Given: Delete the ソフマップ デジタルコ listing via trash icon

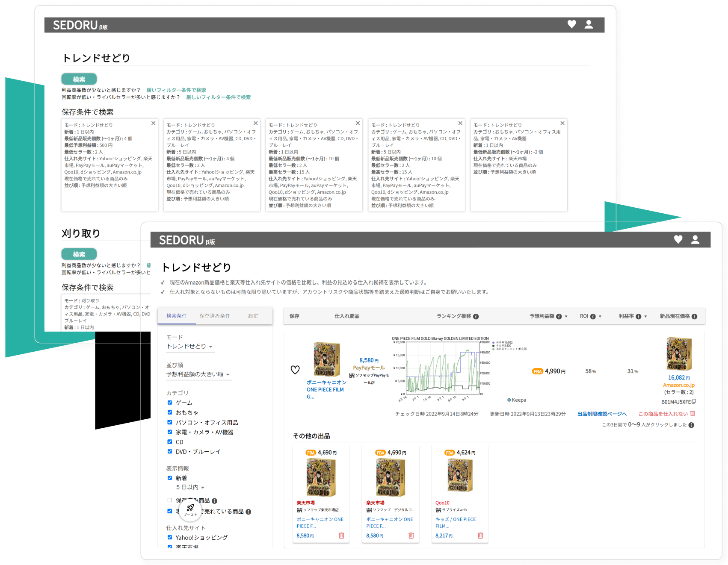Looking at the screenshot, I should (x=411, y=536).
